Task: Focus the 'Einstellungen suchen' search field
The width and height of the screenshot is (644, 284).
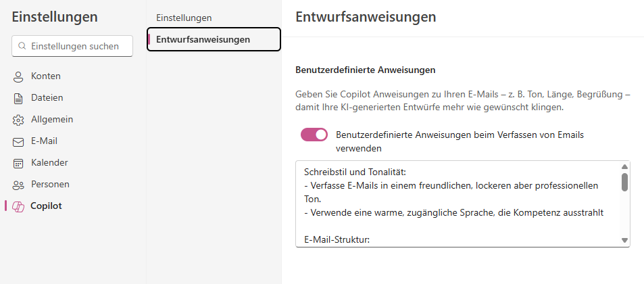Action: pyautogui.click(x=76, y=47)
